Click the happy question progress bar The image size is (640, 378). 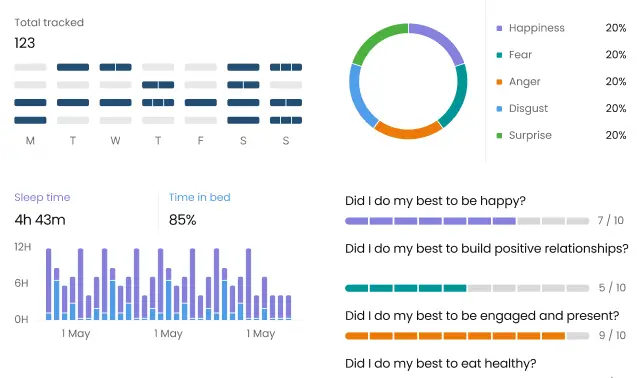(x=467, y=221)
